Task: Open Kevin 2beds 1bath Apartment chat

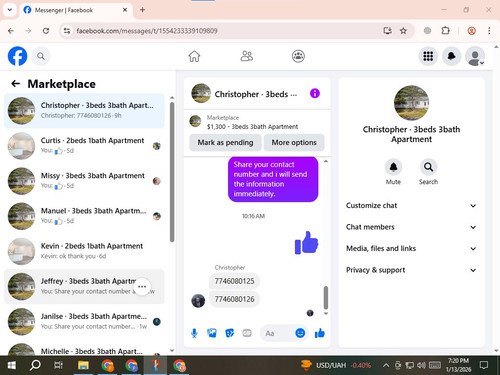Action: [x=84, y=251]
